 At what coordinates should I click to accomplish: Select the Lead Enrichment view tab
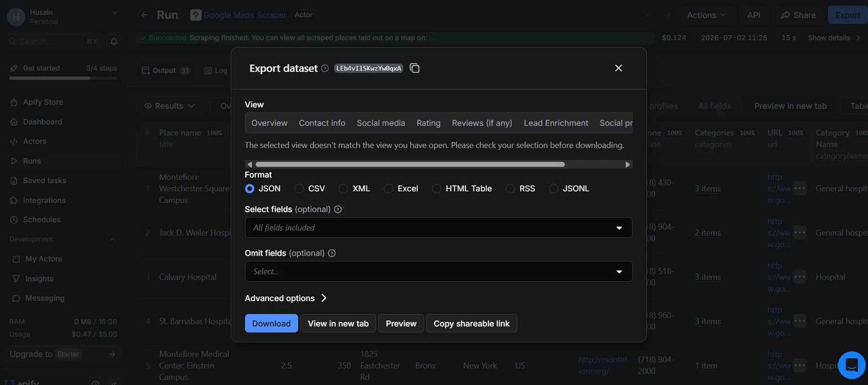click(x=556, y=123)
